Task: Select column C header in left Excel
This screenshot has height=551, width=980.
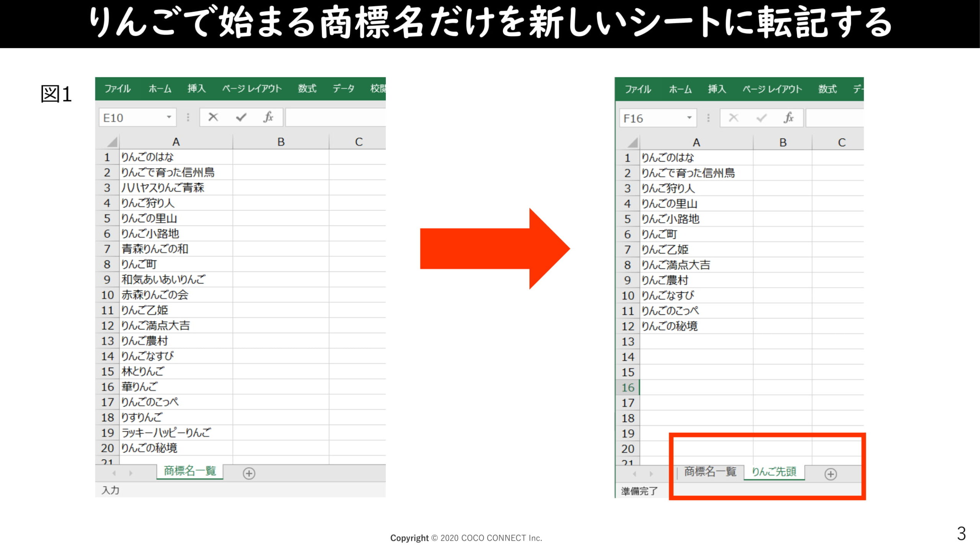Action: coord(358,142)
